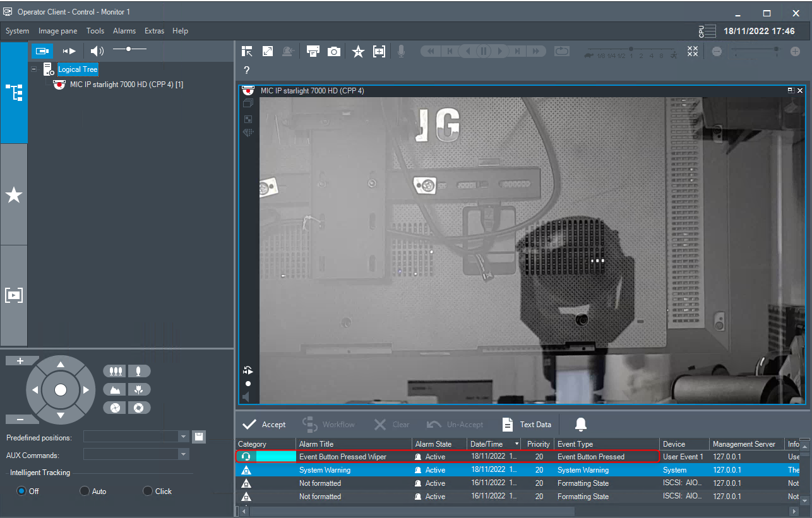This screenshot has width=812, height=518.
Task: Click the camera snapshot icon
Action: coord(334,52)
